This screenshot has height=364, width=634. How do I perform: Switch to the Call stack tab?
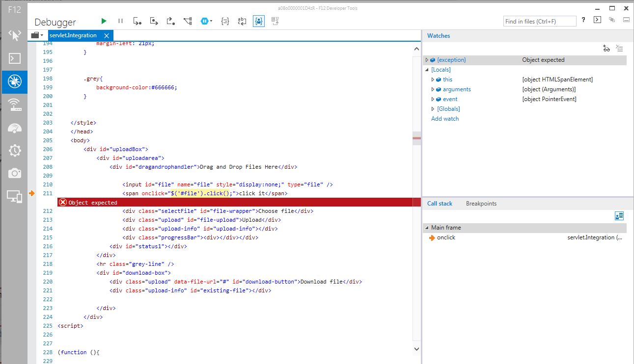click(x=440, y=204)
